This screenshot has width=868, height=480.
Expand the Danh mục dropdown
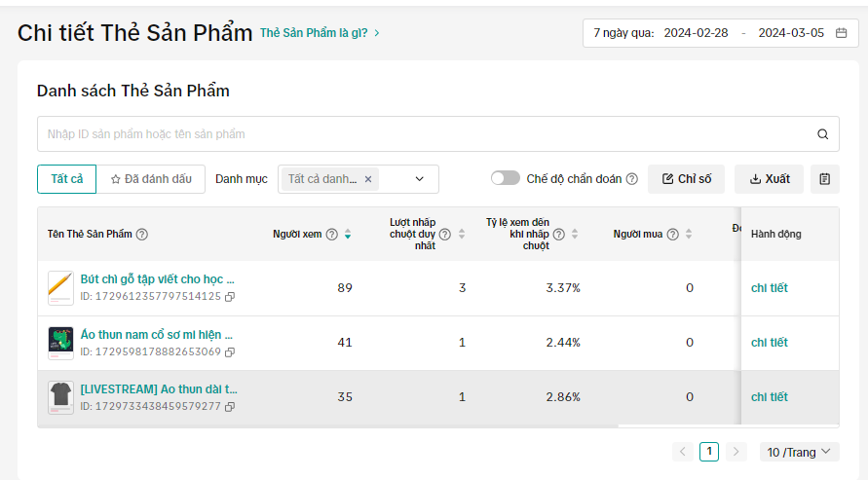(420, 179)
